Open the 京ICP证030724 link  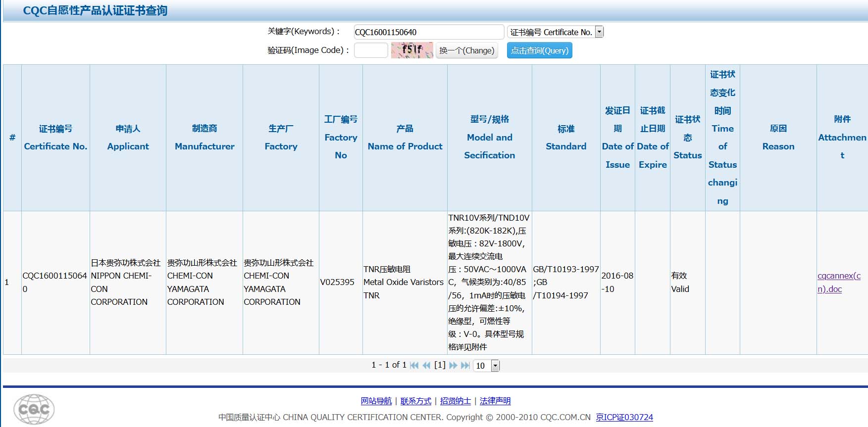(x=624, y=417)
